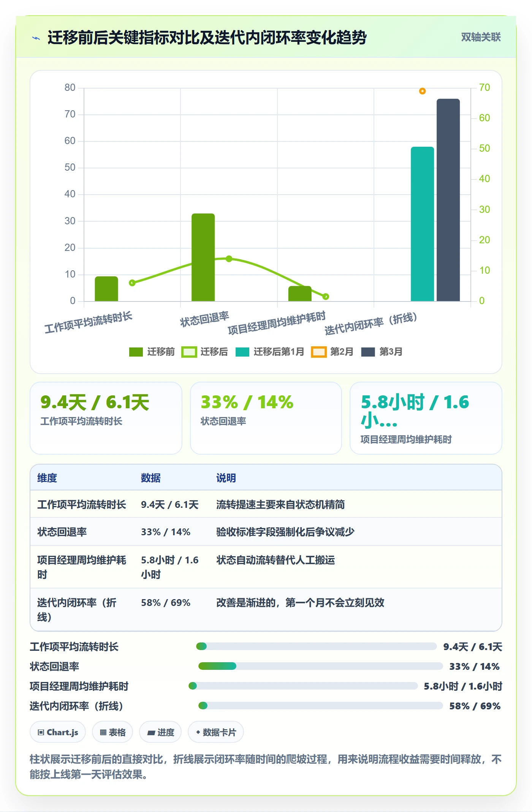Toggle the 迁移前 legend swatch

pyautogui.click(x=136, y=352)
